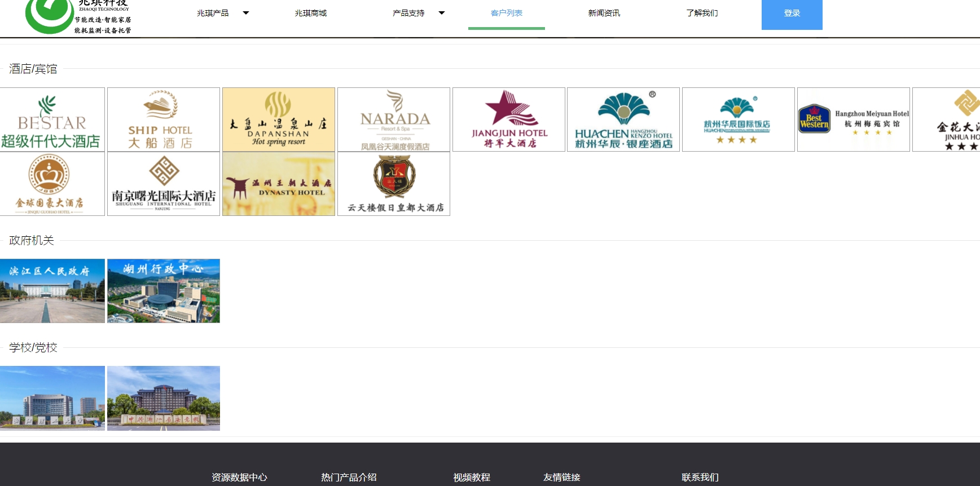Open 视频教程 in the footer
Screen dimensions: 980x486
pyautogui.click(x=472, y=477)
